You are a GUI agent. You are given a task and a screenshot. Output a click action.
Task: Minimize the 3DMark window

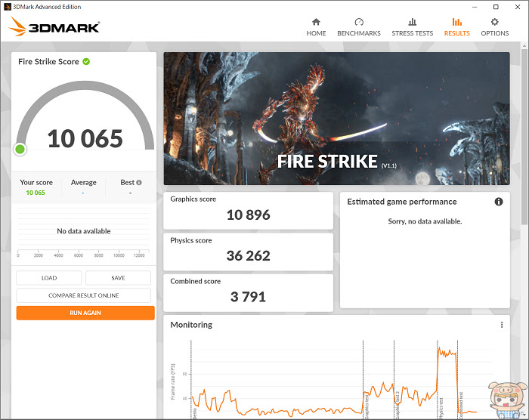click(475, 7)
